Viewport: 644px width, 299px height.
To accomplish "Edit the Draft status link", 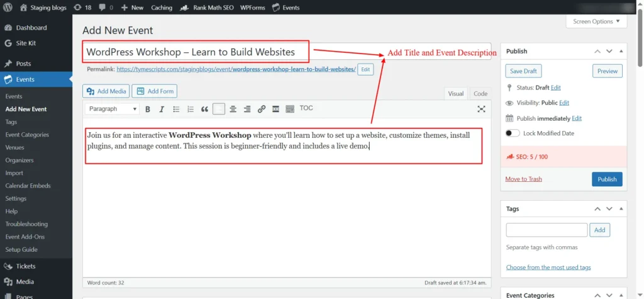I will click(x=556, y=87).
